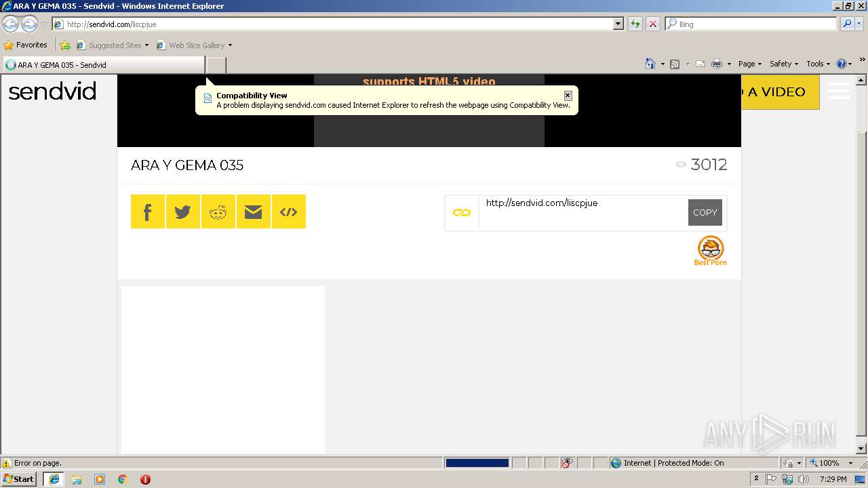Image resolution: width=868 pixels, height=488 pixels.
Task: Click the 3012 view count
Action: pyautogui.click(x=709, y=164)
